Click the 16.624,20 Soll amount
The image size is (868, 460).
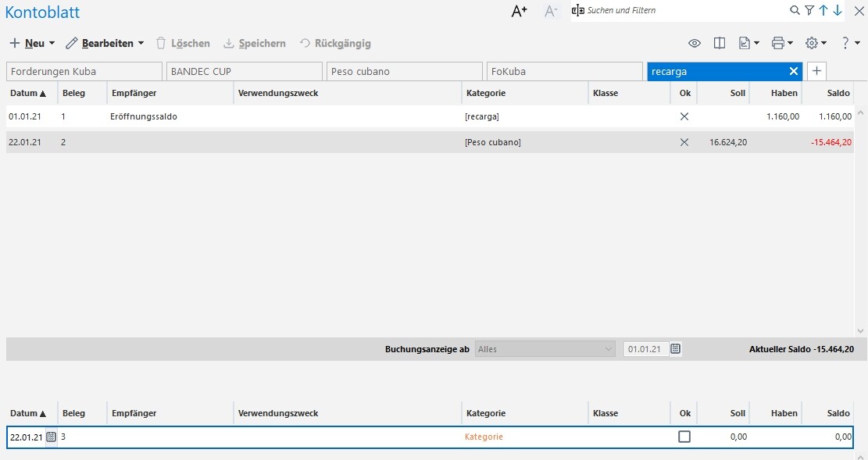pos(728,142)
